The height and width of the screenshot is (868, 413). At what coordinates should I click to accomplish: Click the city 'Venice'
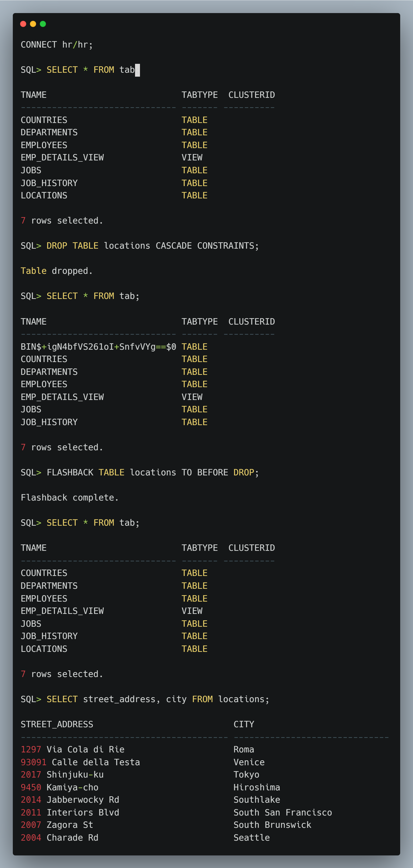point(249,762)
